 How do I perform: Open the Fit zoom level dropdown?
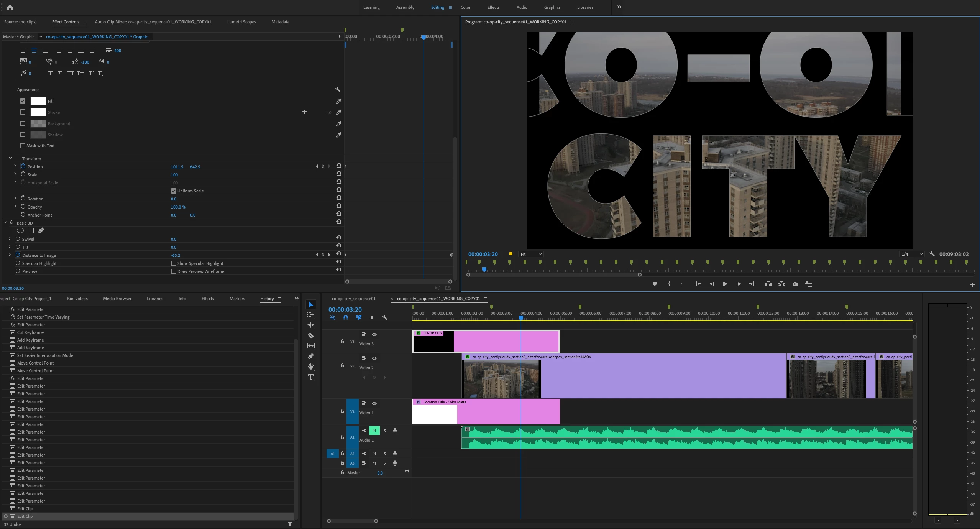531,254
